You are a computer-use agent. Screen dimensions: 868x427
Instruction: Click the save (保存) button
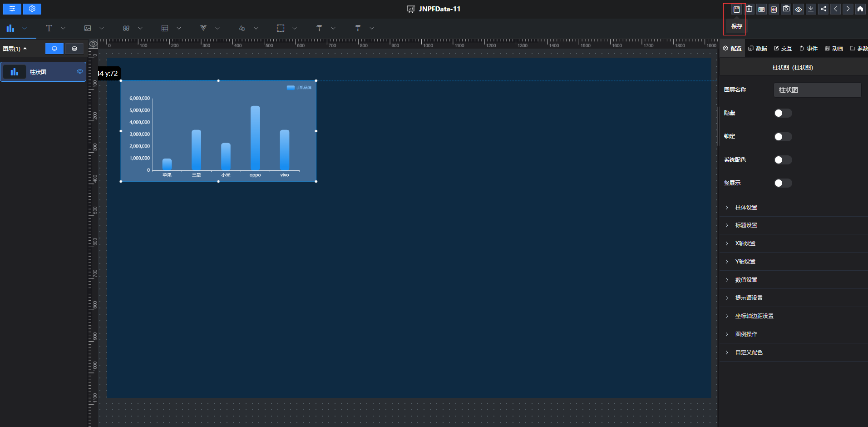coord(736,9)
